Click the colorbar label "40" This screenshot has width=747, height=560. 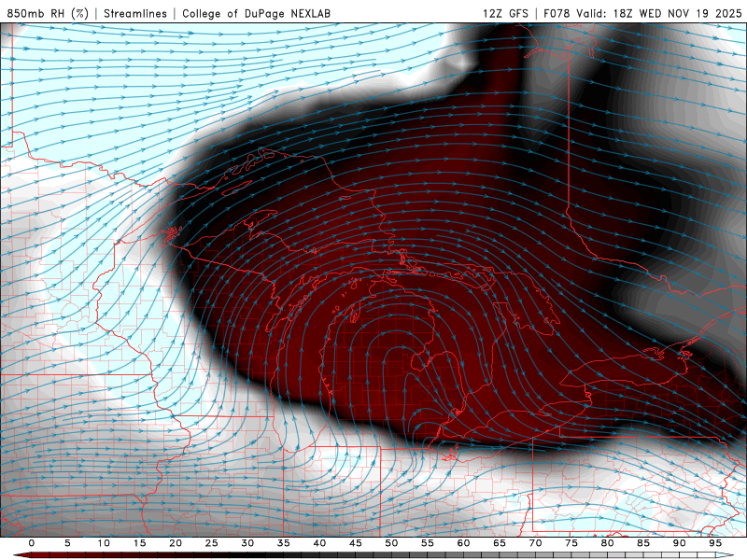coord(319,543)
